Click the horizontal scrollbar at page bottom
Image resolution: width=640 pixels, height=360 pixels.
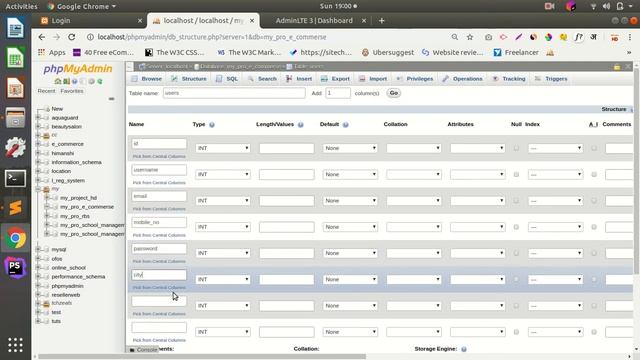click(x=202, y=356)
